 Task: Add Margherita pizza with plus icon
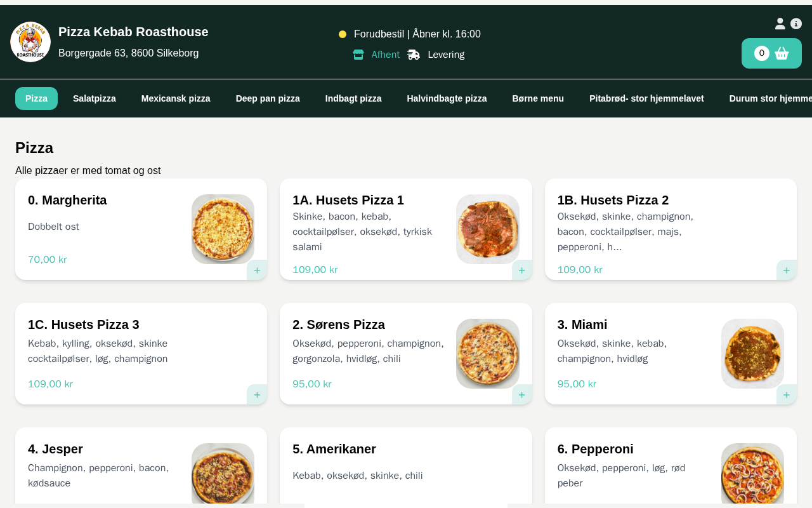(257, 270)
